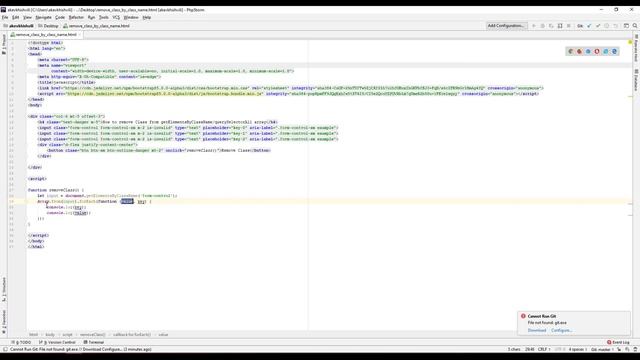Click the cursor position 29:46 indicator
Viewport: 640px width, 360px height.
[530, 349]
